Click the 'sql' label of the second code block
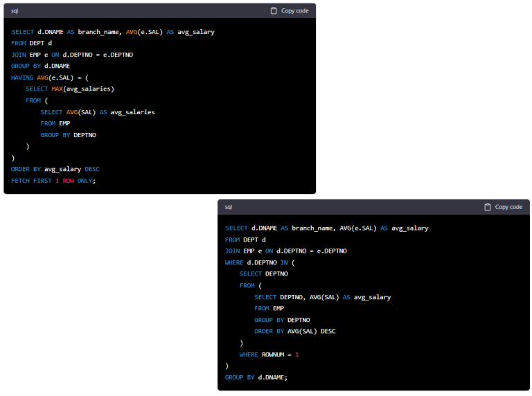Image resolution: width=532 pixels, height=396 pixels. [229, 207]
